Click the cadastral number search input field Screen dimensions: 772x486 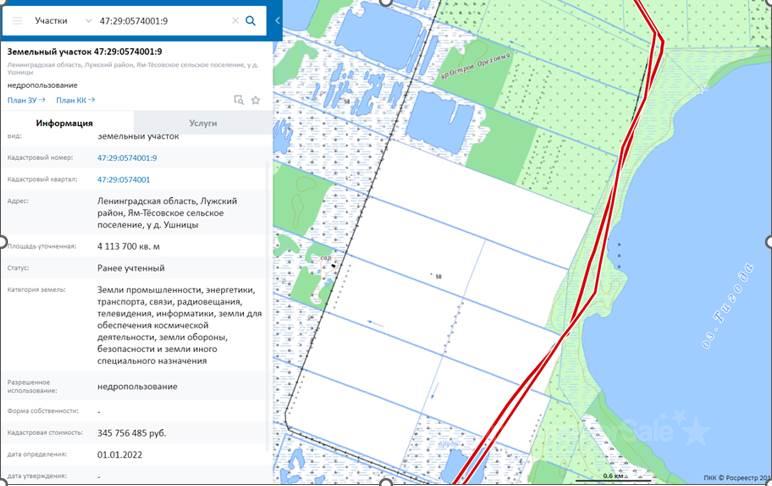click(x=160, y=20)
